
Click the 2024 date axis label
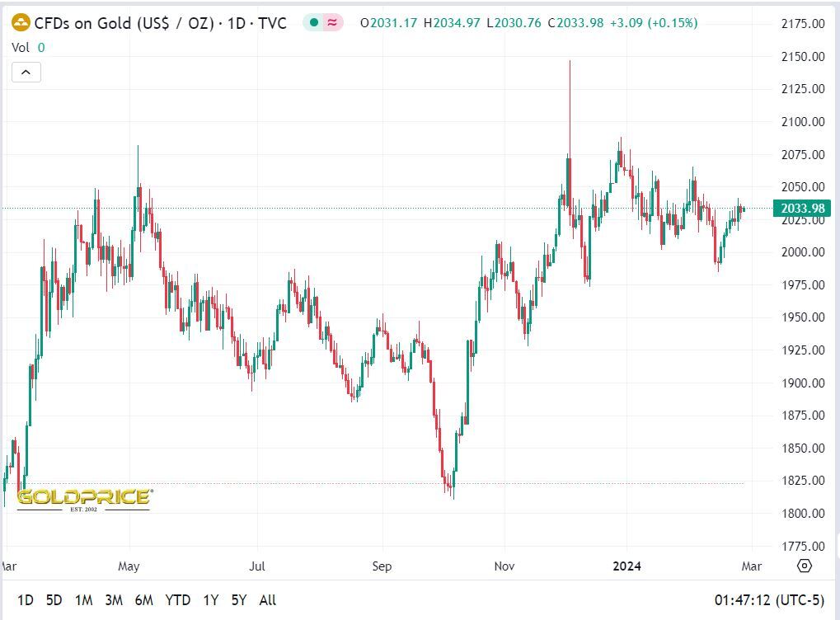626,566
